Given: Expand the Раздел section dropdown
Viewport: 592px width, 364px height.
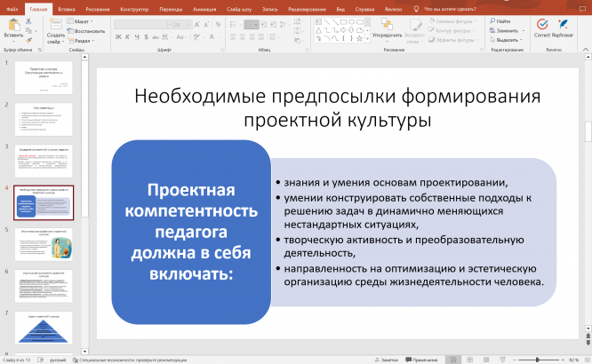Looking at the screenshot, I should click(x=81, y=40).
